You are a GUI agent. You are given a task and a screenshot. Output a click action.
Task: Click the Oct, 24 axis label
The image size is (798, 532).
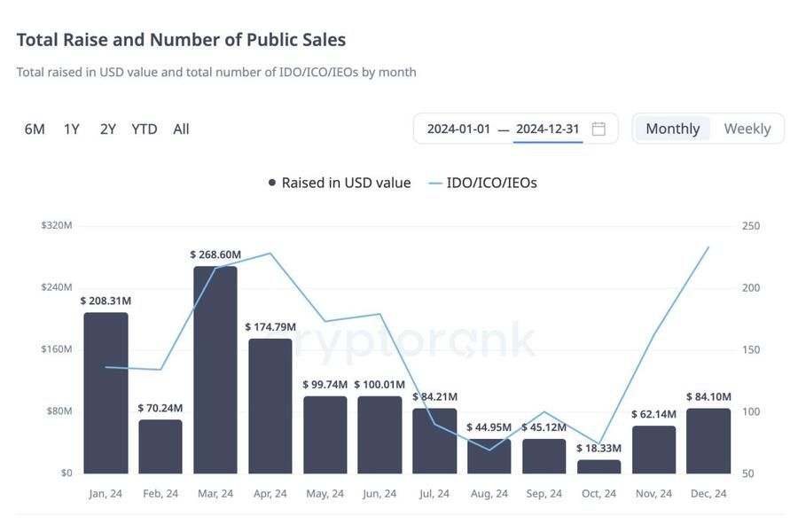(x=599, y=493)
